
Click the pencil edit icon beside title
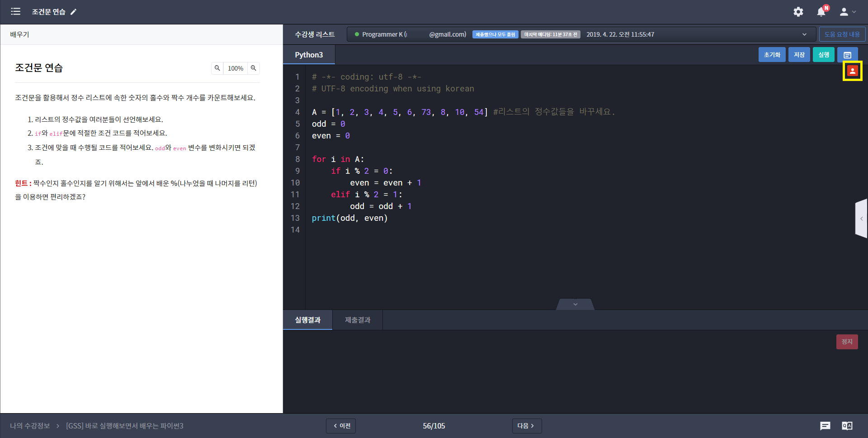tap(74, 12)
